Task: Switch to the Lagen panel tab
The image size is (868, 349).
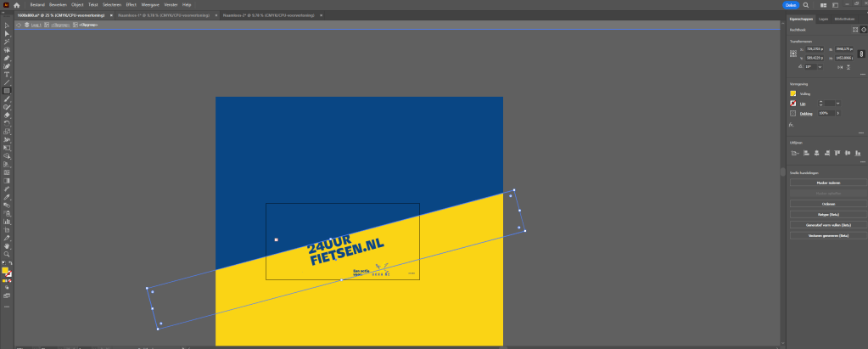Action: coord(823,18)
